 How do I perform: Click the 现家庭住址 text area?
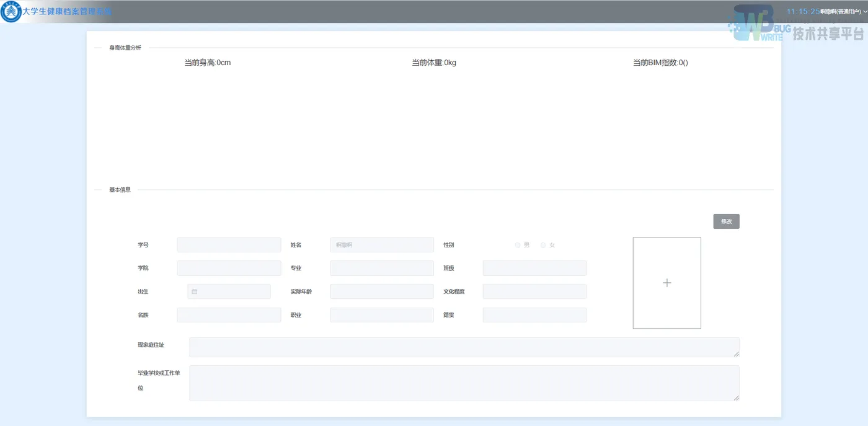[x=464, y=347]
